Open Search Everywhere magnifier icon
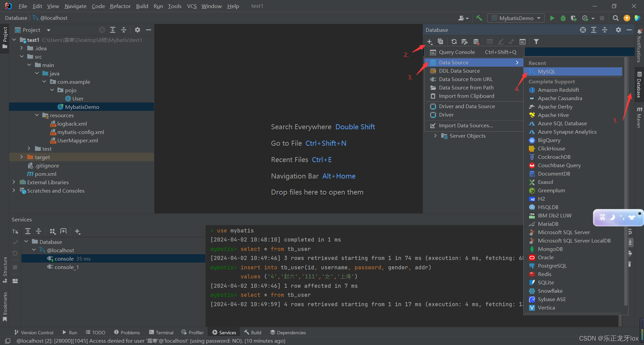The height and width of the screenshot is (345, 644). tap(615, 18)
